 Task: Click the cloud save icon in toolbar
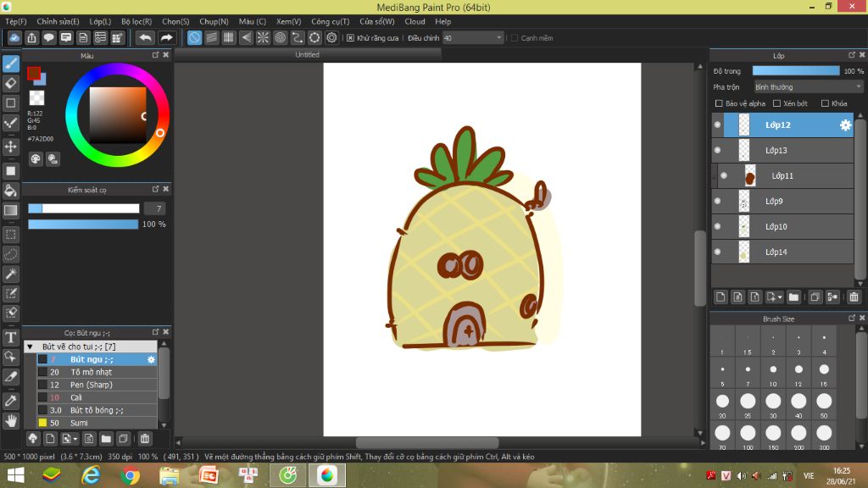pos(14,37)
